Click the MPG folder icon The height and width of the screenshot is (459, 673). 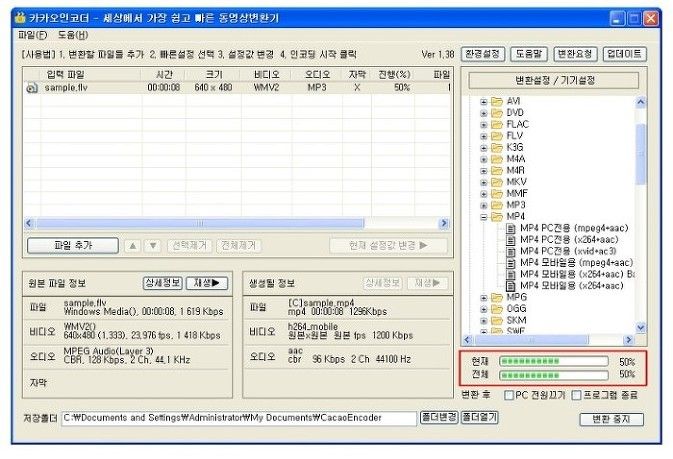(497, 297)
